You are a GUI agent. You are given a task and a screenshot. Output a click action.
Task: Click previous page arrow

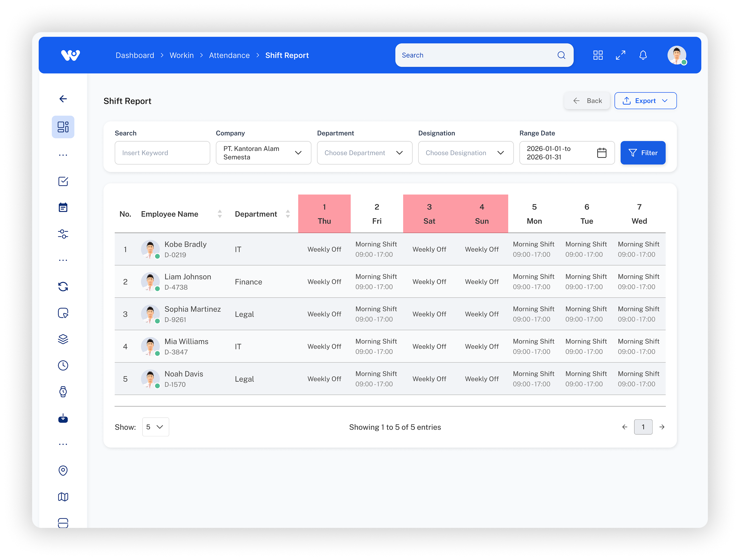click(624, 427)
